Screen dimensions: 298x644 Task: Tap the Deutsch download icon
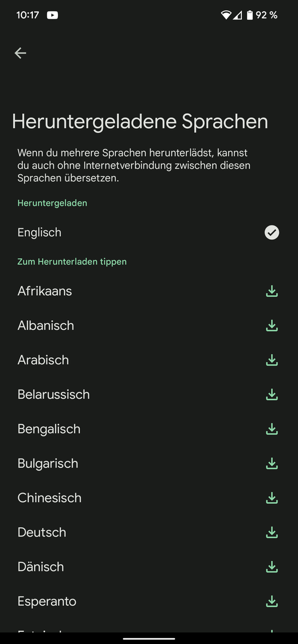point(272,532)
